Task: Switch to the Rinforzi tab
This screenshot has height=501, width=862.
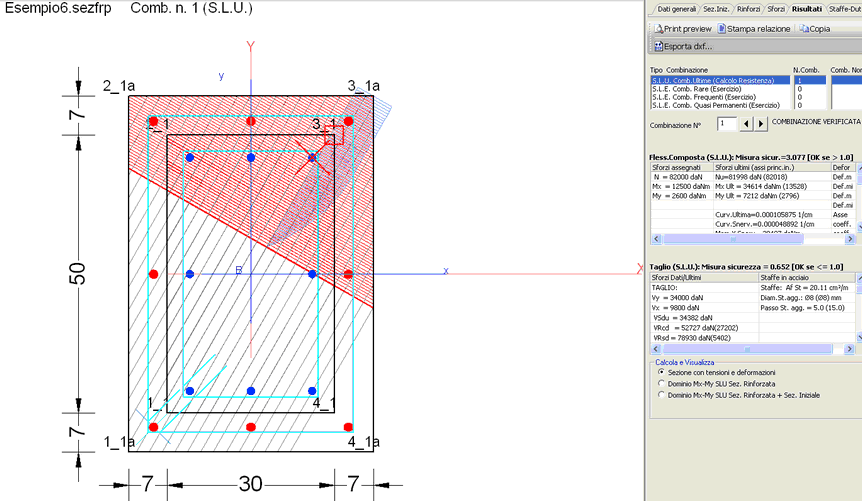Action: tap(748, 9)
